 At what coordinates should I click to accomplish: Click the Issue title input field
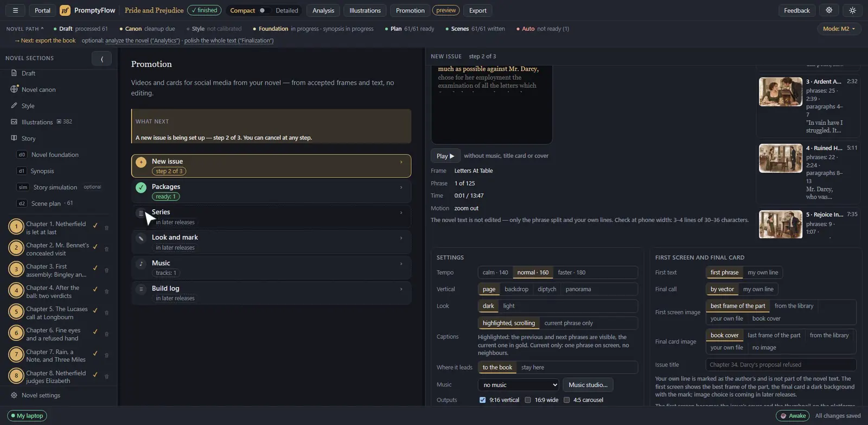[781, 365]
